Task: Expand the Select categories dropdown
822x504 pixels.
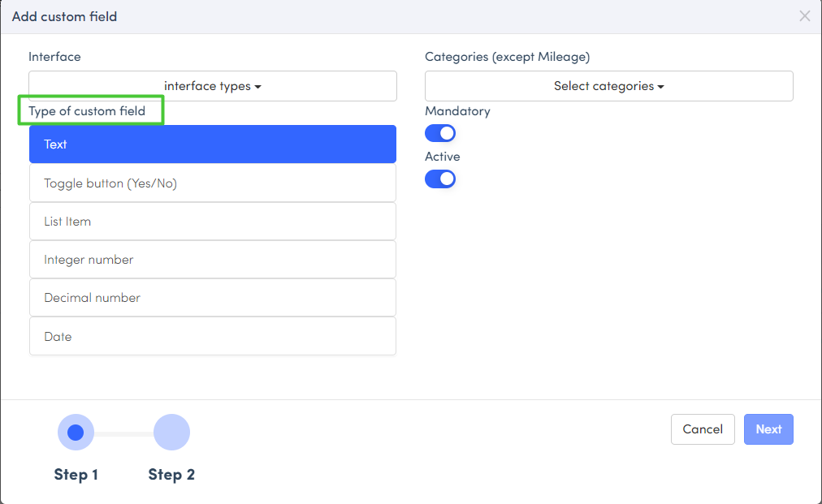Action: tap(608, 86)
